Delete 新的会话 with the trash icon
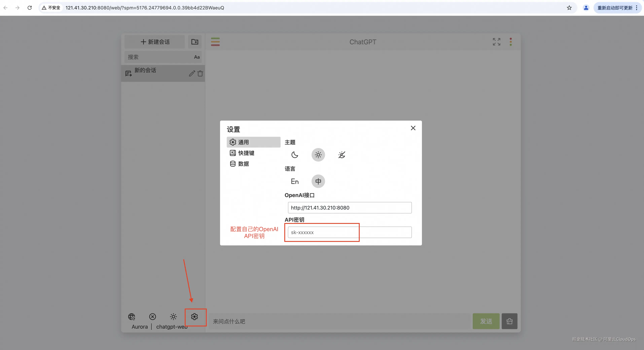This screenshot has width=644, height=350. [x=200, y=74]
